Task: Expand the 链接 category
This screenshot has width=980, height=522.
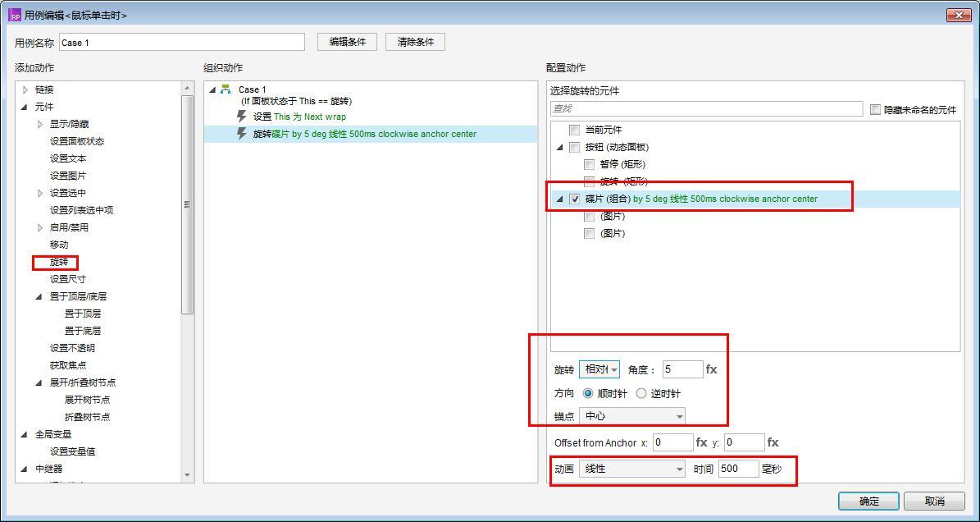Action: (25, 90)
